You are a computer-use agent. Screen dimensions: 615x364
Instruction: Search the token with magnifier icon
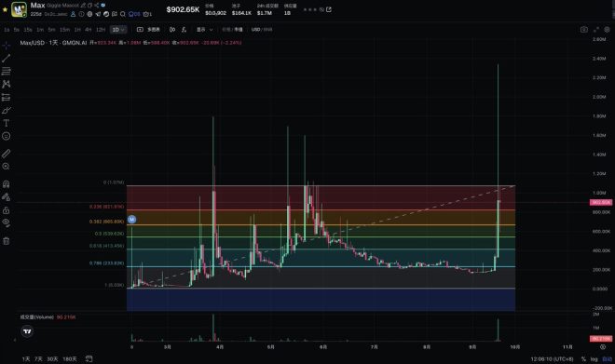coord(123,14)
